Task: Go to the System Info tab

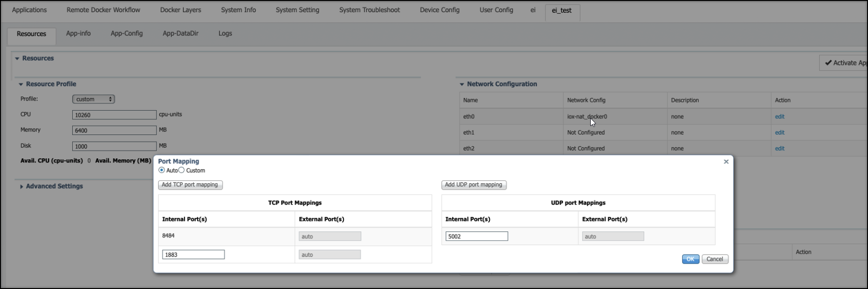Action: [238, 10]
